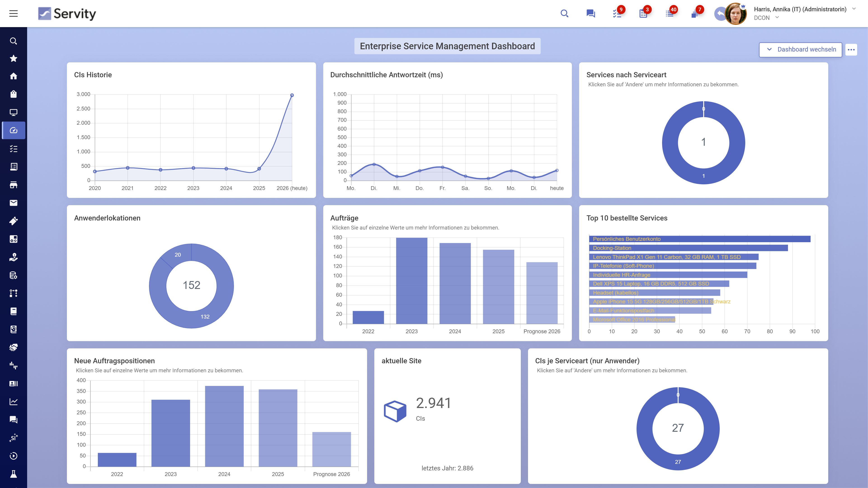Image resolution: width=868 pixels, height=488 pixels.
Task: Click Annika Harris's profile picture
Action: (736, 14)
